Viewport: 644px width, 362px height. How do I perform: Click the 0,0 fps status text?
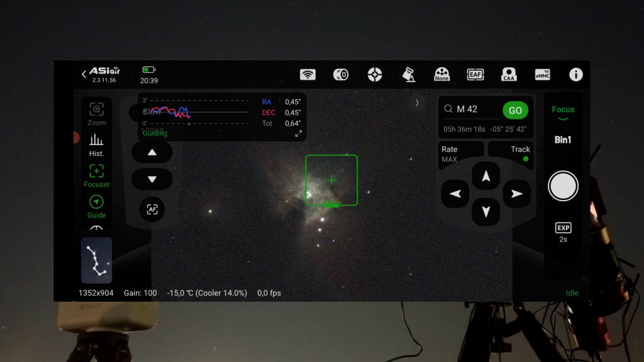tap(269, 293)
